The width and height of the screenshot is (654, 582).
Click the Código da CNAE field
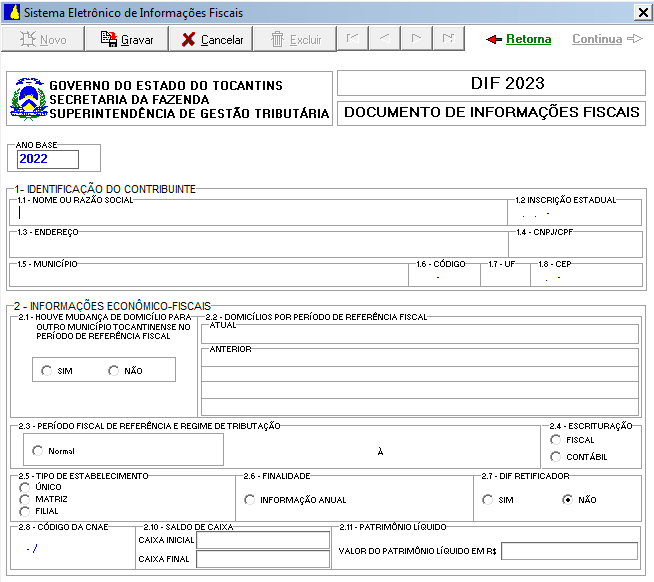click(72, 549)
